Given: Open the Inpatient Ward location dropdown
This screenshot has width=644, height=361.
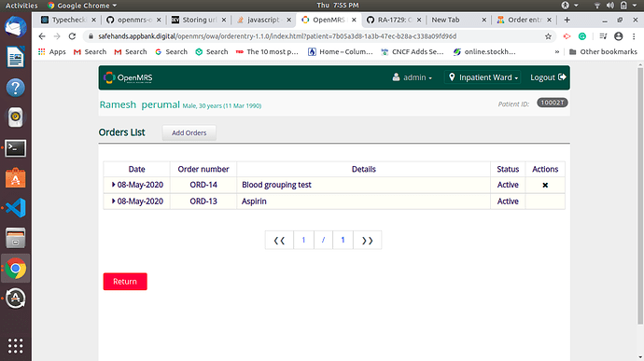Looking at the screenshot, I should pyautogui.click(x=483, y=77).
